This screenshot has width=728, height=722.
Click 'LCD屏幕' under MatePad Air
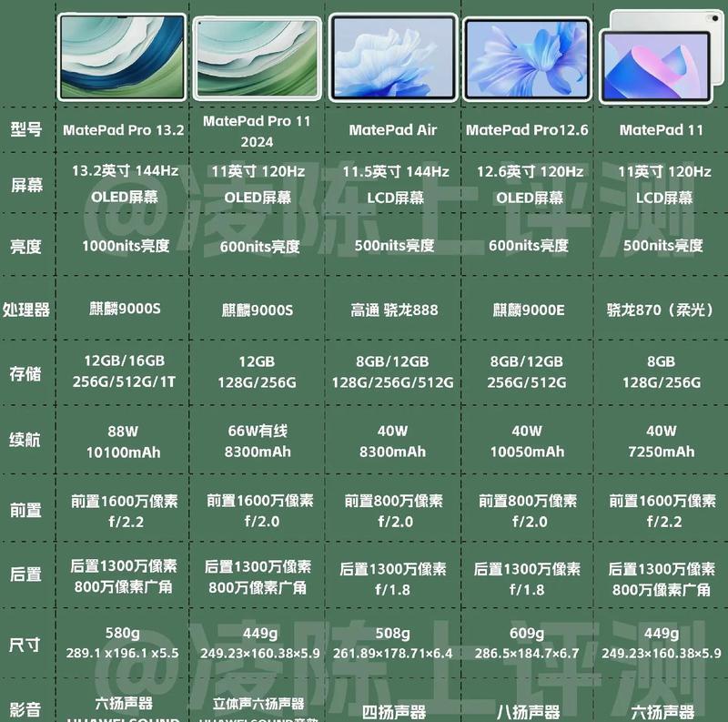tap(395, 198)
